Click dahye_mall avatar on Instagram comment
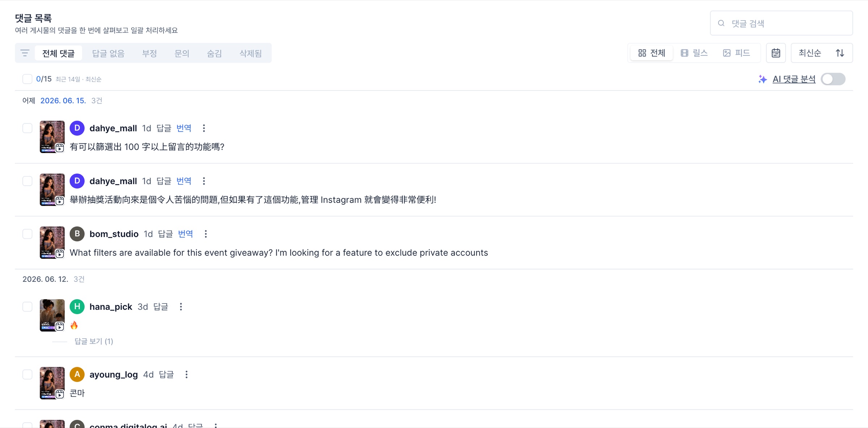Viewport: 868px width, 428px height. tap(77, 181)
